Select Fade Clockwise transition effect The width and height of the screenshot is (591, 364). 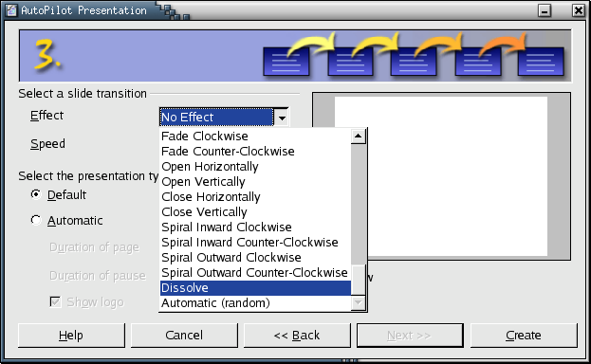pos(255,136)
